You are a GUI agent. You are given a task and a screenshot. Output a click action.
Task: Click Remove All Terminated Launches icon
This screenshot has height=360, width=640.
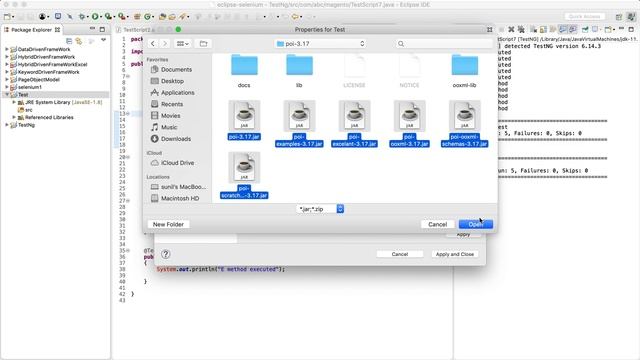(521, 29)
